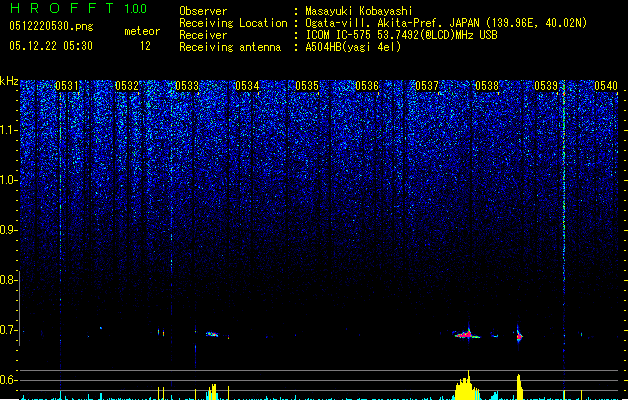The image size is (629, 400).
Task: Click the 1.0 kHz axis label
Action: pos(9,180)
